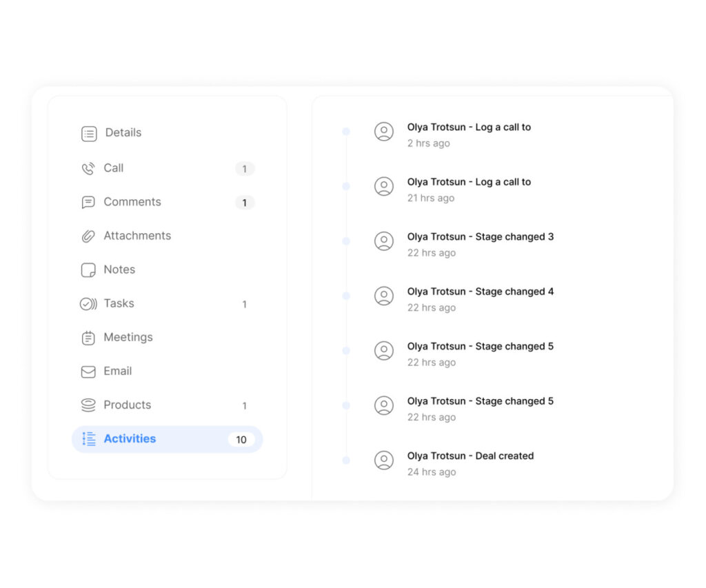Switch to the Comments tab

[132, 202]
